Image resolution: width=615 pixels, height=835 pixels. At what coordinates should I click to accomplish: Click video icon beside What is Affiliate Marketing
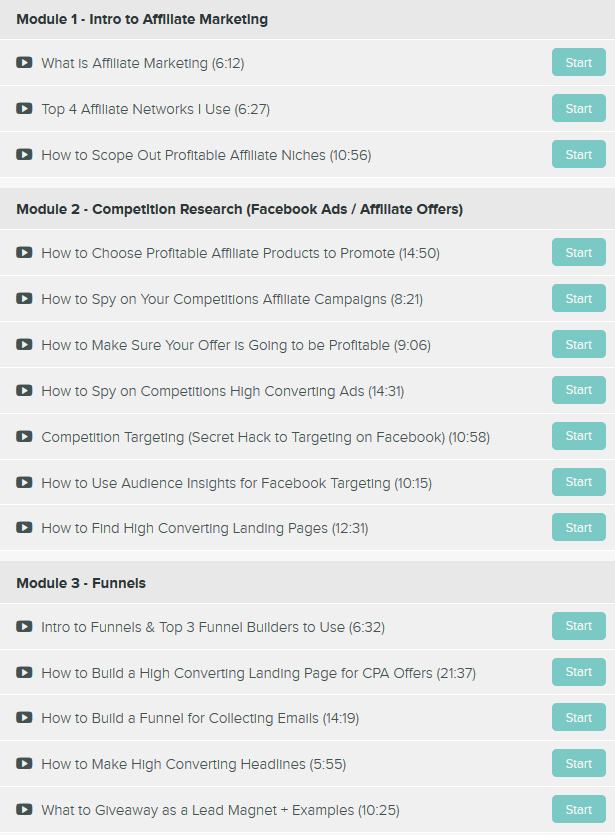pyautogui.click(x=24, y=63)
